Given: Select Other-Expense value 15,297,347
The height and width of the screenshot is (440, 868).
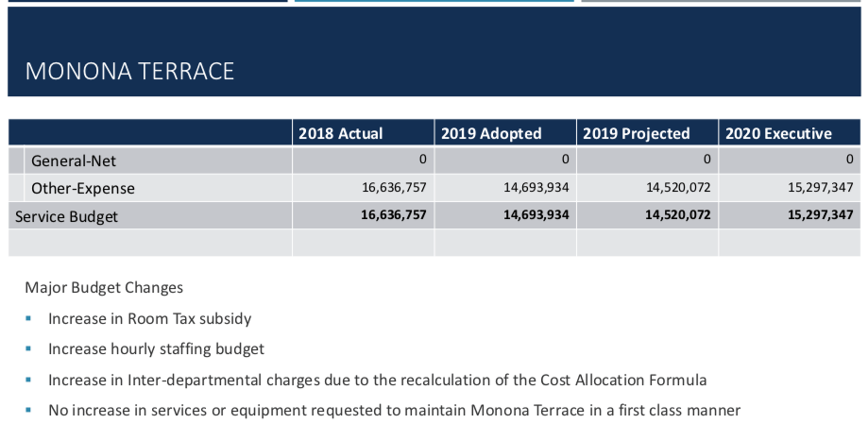Looking at the screenshot, I should pos(821,188).
